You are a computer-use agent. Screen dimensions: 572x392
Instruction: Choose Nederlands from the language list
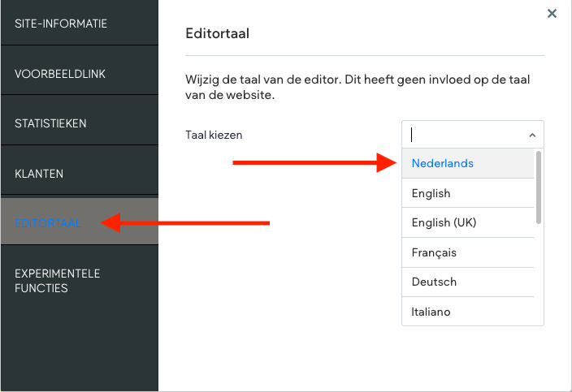(443, 163)
